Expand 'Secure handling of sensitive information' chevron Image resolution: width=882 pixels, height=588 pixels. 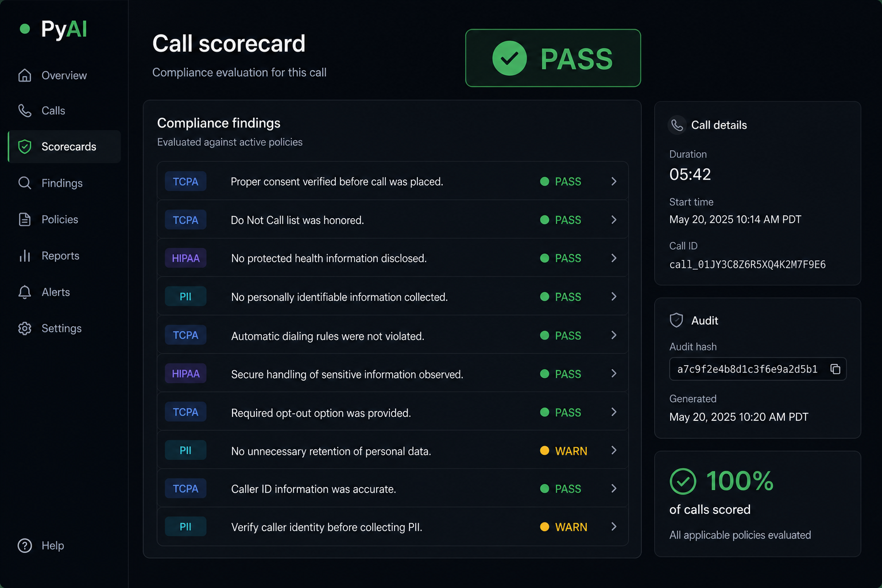point(614,373)
